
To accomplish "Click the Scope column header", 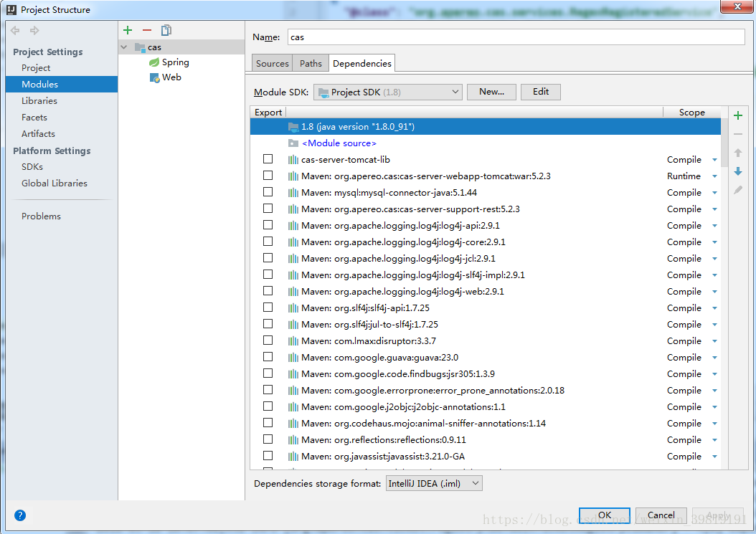I will point(692,113).
